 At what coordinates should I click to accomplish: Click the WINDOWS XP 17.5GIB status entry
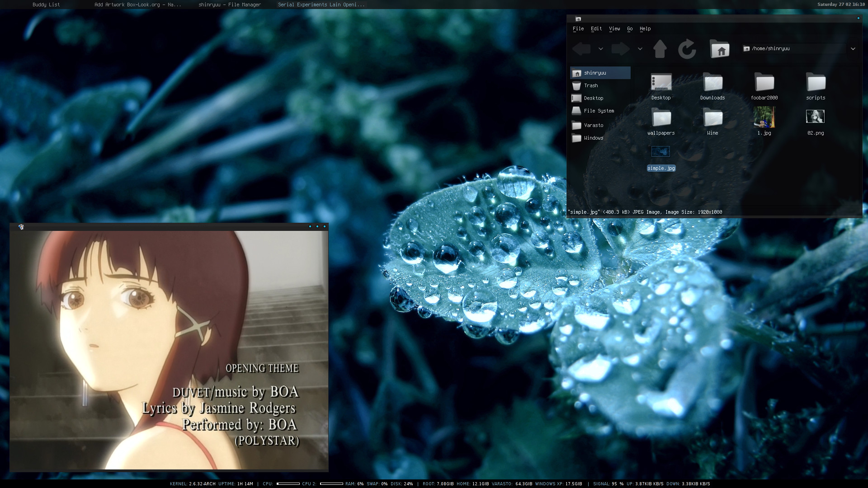pos(558,484)
